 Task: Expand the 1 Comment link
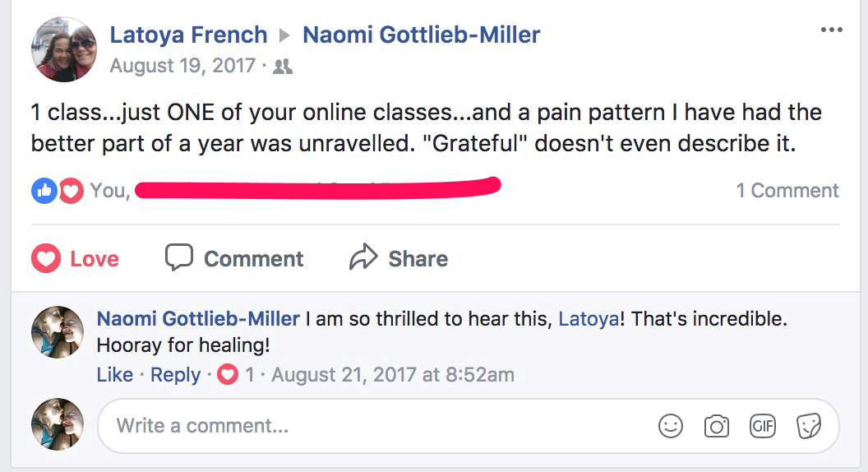(x=787, y=191)
